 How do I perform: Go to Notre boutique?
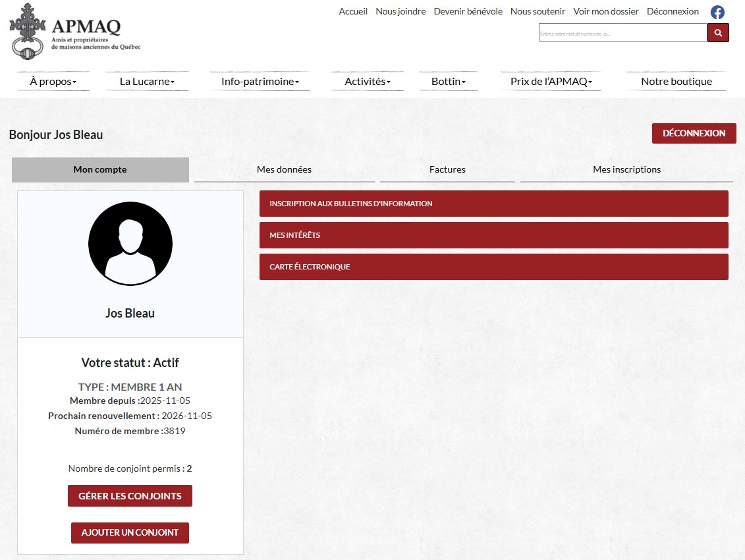click(x=676, y=82)
